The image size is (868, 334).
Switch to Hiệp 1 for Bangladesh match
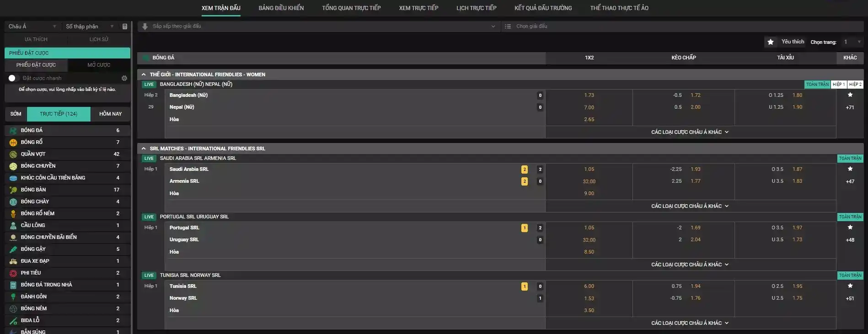pos(838,85)
